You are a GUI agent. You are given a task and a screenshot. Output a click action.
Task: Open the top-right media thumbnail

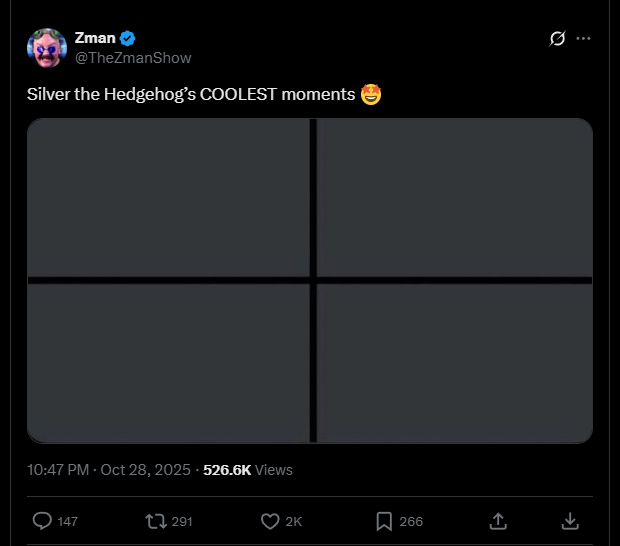[454, 196]
